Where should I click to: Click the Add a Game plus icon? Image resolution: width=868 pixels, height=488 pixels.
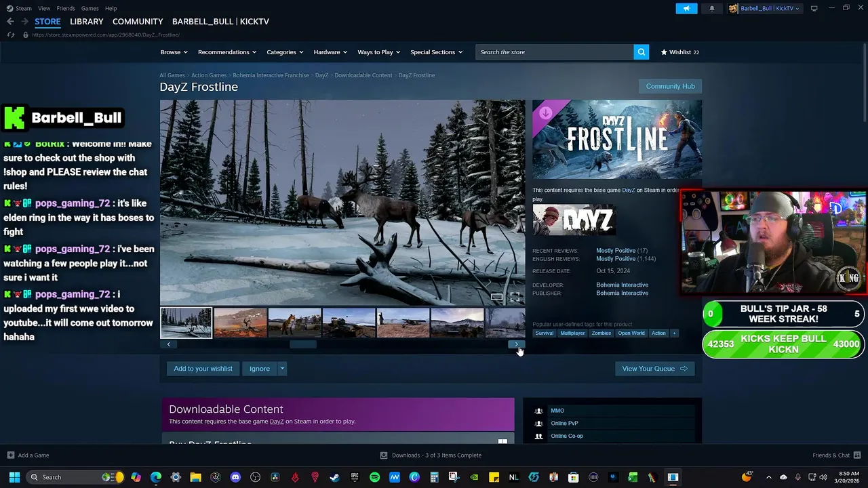tap(10, 455)
